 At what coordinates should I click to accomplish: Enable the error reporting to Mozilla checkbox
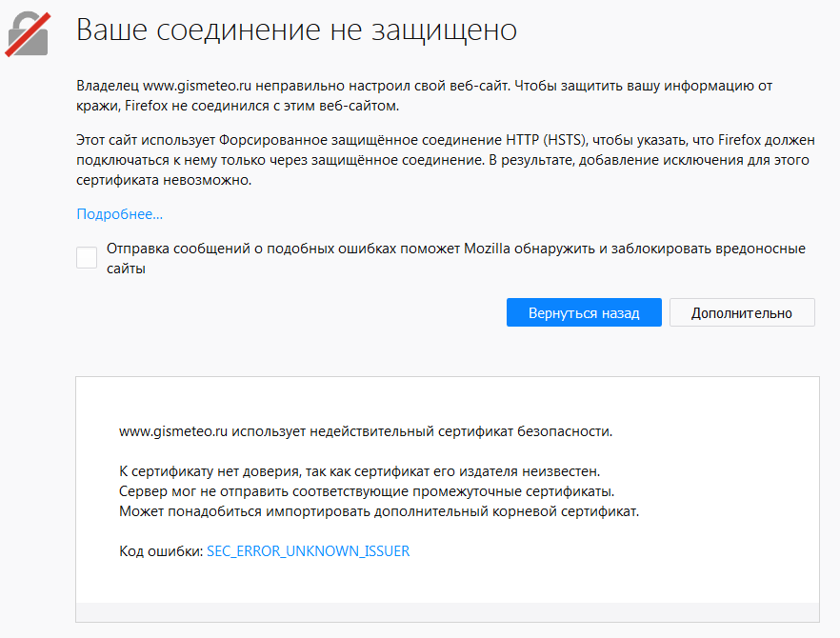[x=87, y=258]
